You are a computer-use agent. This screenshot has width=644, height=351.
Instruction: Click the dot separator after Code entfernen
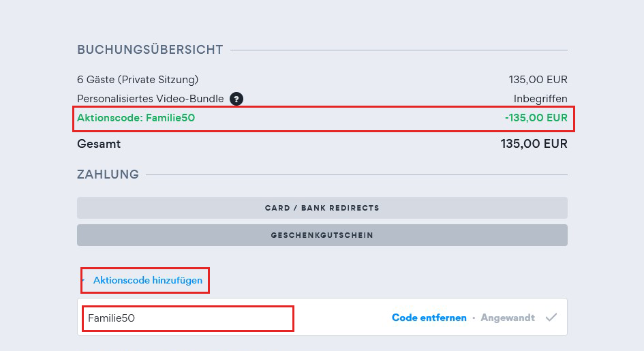(x=474, y=318)
